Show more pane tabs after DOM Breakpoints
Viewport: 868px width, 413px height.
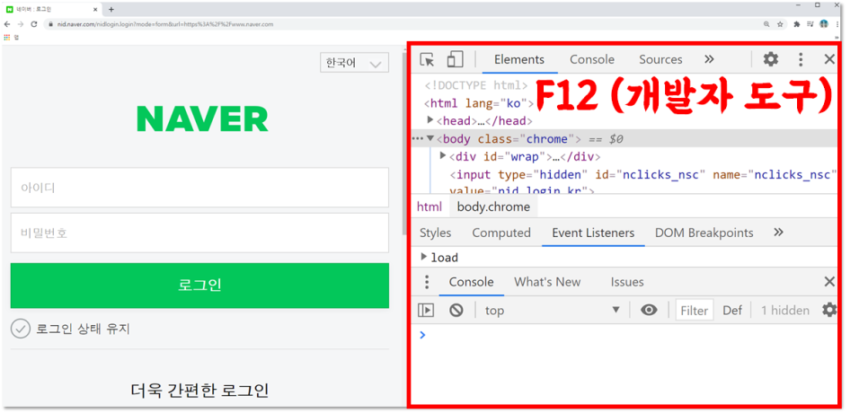778,233
